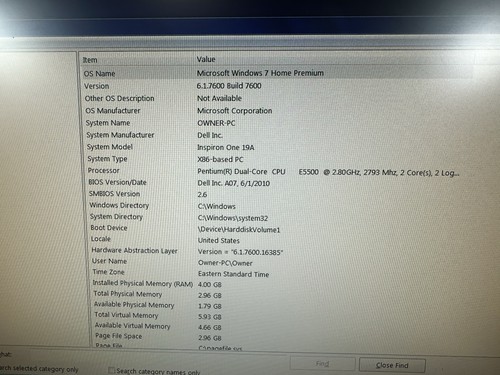Toggle Search category names only checkbox
The height and width of the screenshot is (375, 500).
click(112, 370)
